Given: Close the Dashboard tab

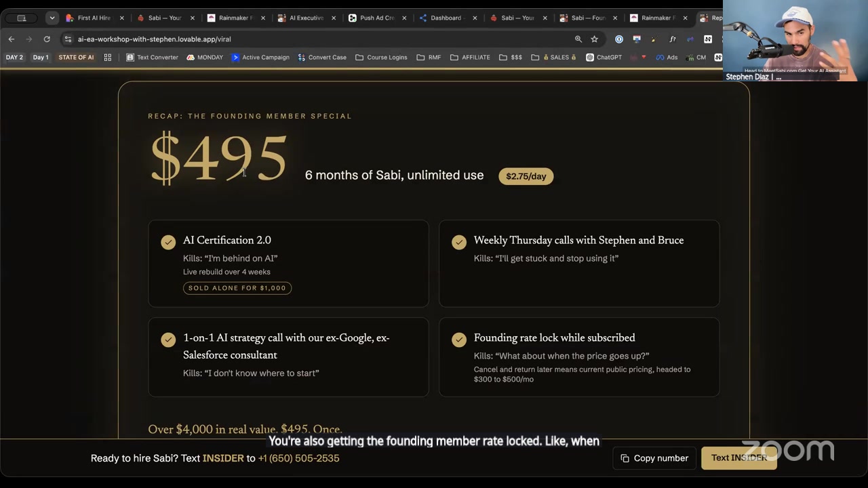Looking at the screenshot, I should [475, 18].
